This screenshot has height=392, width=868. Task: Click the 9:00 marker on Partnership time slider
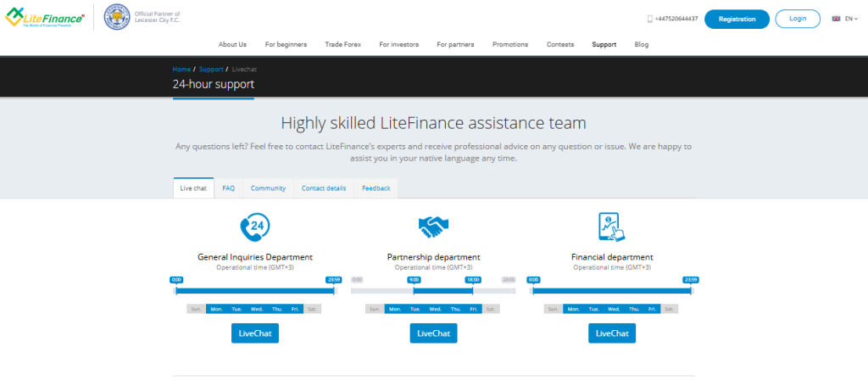tap(414, 280)
